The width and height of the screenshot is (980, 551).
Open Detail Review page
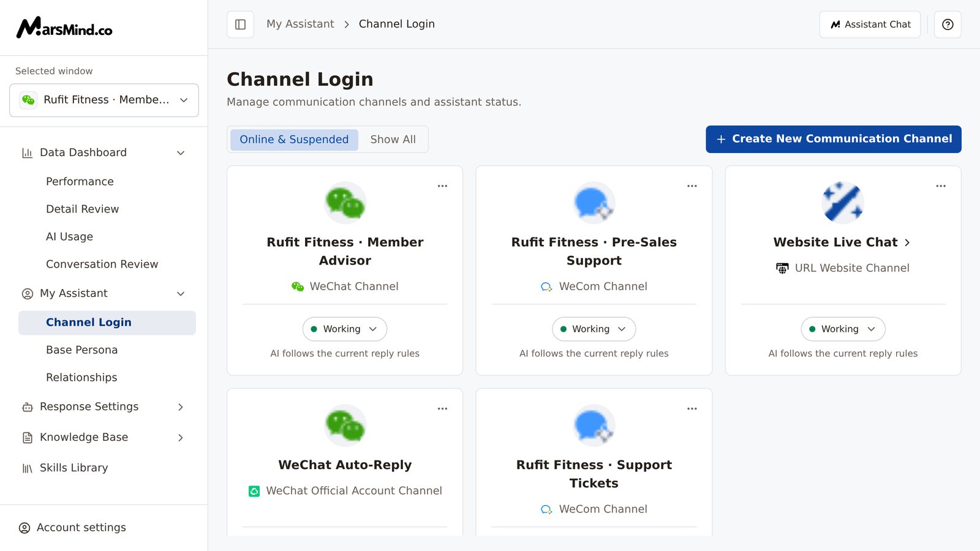point(82,209)
